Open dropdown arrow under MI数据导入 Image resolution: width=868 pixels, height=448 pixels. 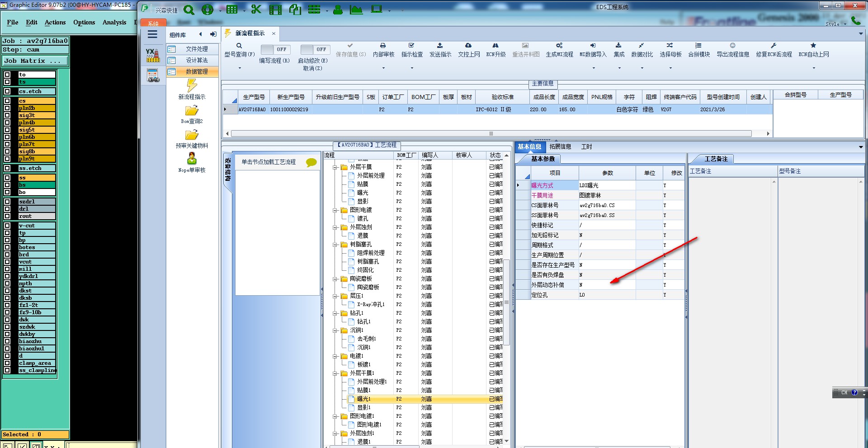[x=594, y=68]
